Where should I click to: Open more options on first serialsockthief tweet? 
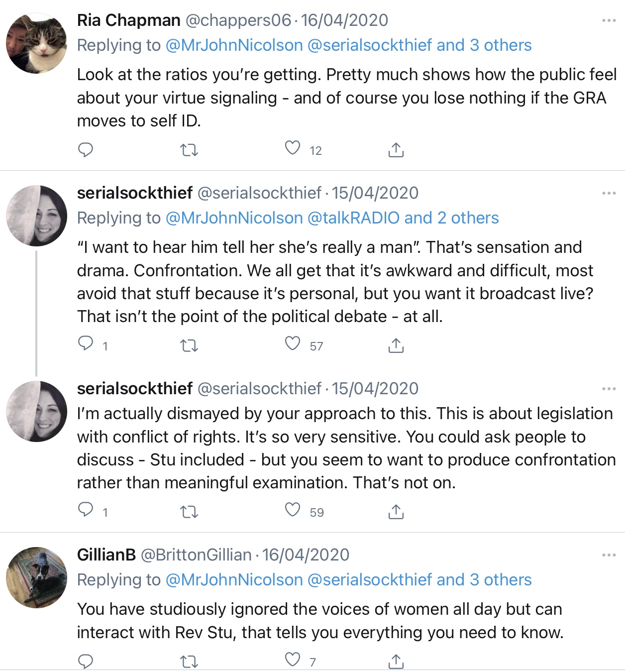pyautogui.click(x=609, y=193)
